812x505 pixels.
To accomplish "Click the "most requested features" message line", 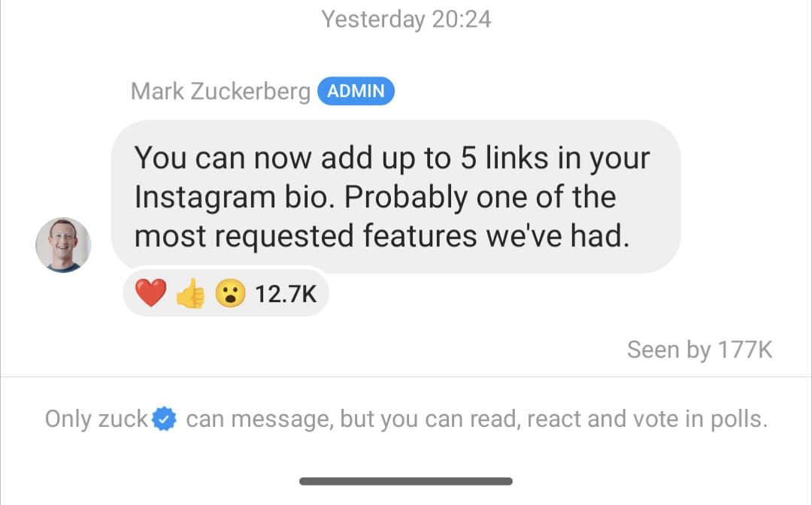I will click(380, 236).
